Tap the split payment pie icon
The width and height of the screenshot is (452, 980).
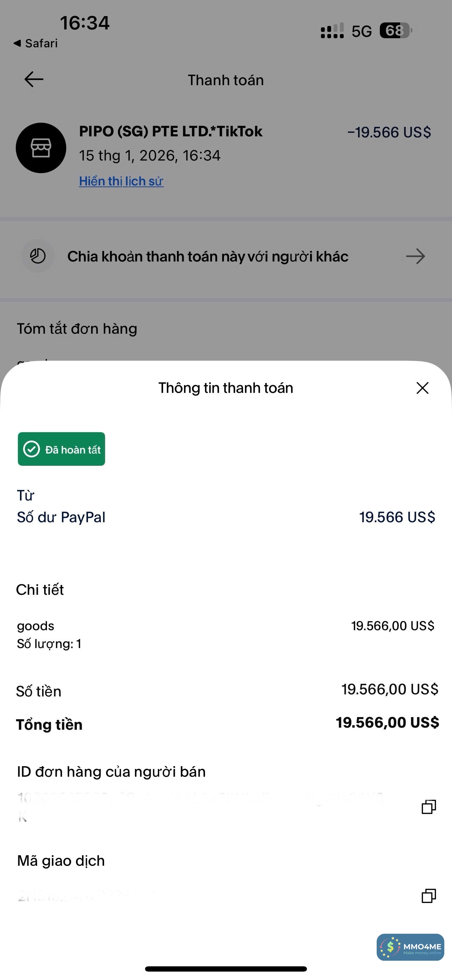click(38, 256)
